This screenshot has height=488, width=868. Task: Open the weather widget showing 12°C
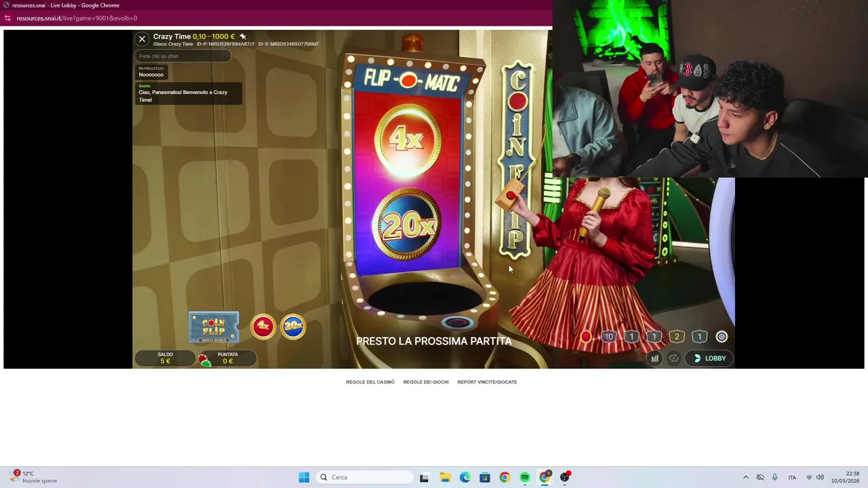[34, 477]
